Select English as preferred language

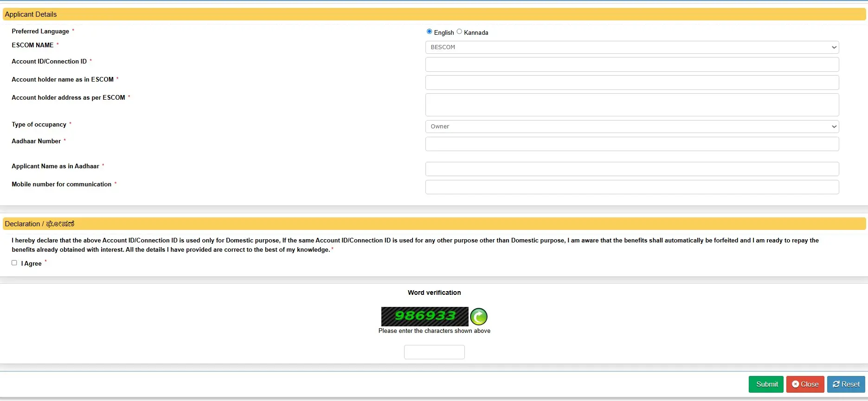[x=429, y=32]
